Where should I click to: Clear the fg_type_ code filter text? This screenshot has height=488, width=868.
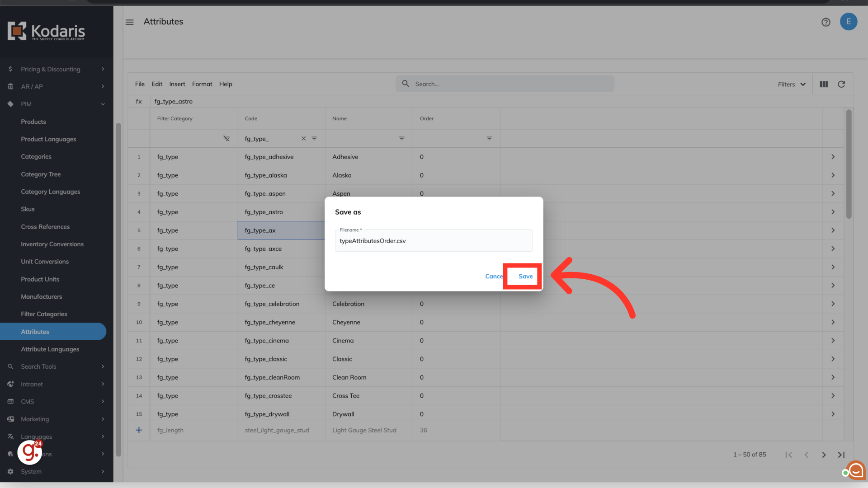(x=303, y=139)
